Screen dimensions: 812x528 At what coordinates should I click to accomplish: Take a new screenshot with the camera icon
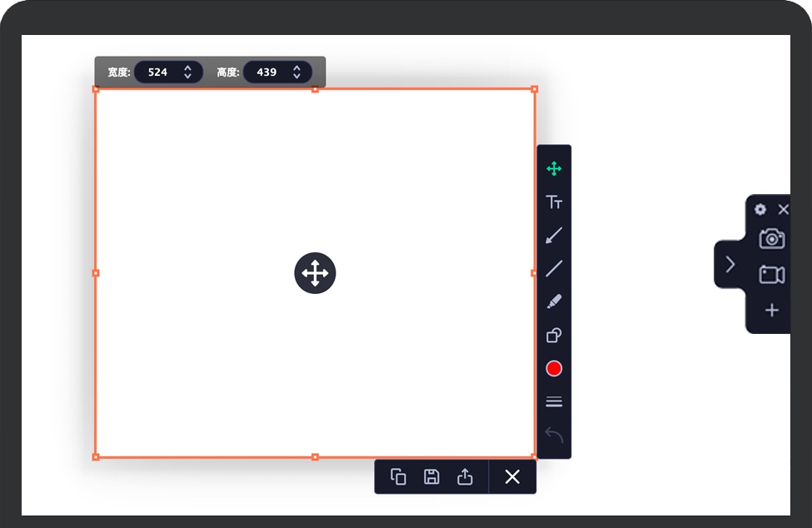(x=771, y=238)
